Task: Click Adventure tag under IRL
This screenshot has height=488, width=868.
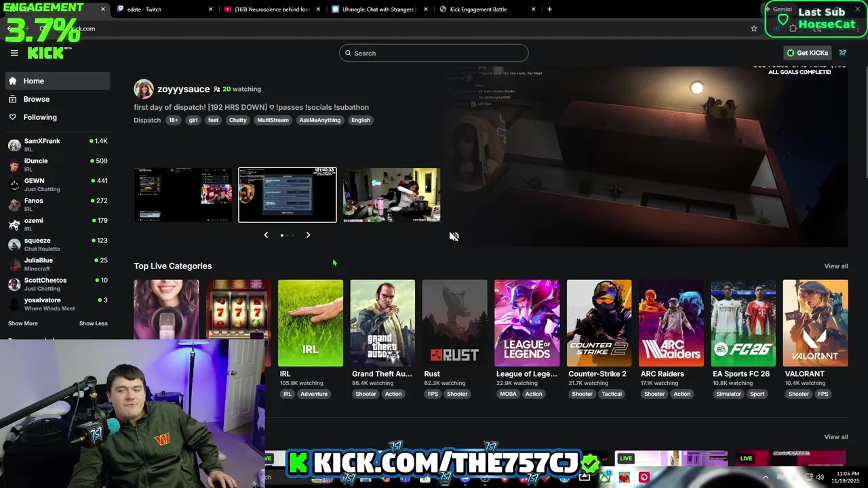Action: coord(314,394)
